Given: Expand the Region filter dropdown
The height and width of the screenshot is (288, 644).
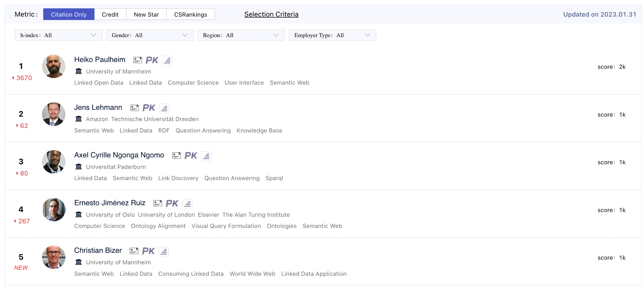Looking at the screenshot, I should (x=241, y=35).
